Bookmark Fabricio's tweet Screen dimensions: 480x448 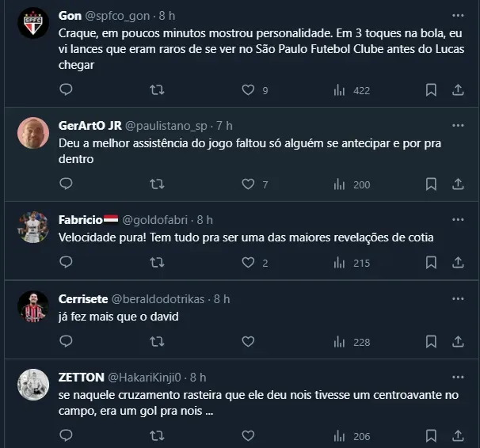(x=431, y=263)
